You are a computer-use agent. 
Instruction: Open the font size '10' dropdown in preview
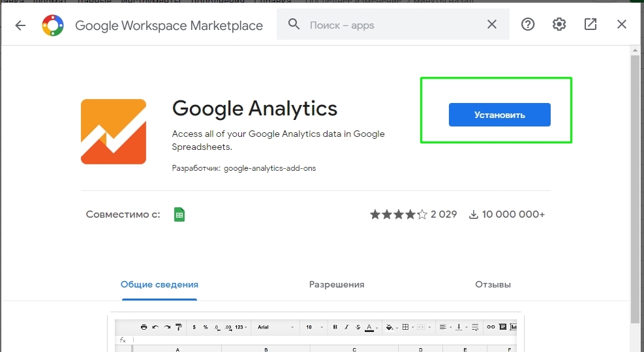pos(314,327)
